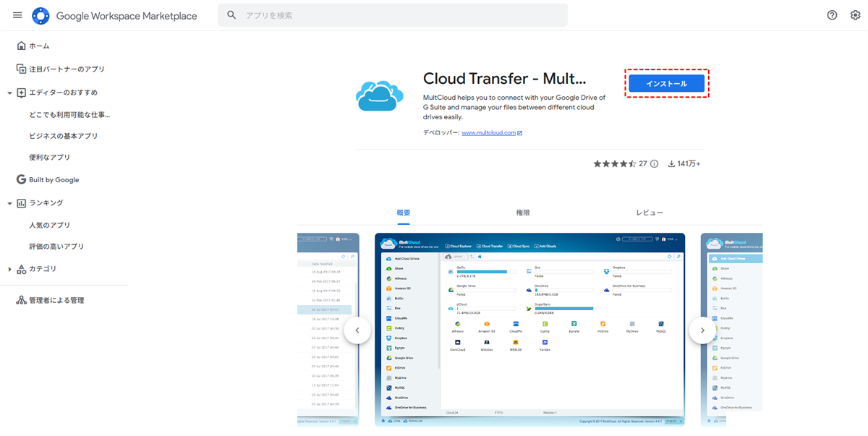
Task: Click the search magnifier icon
Action: pos(231,15)
